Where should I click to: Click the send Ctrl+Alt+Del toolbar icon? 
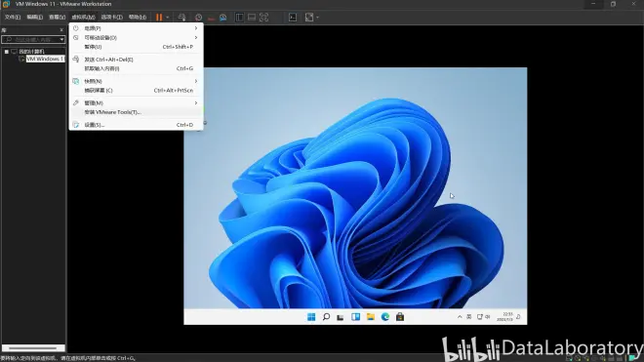(181, 18)
